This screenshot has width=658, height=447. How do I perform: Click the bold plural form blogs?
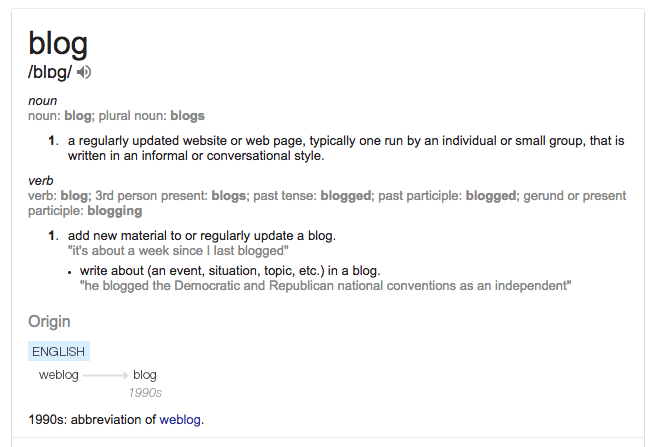tap(187, 116)
